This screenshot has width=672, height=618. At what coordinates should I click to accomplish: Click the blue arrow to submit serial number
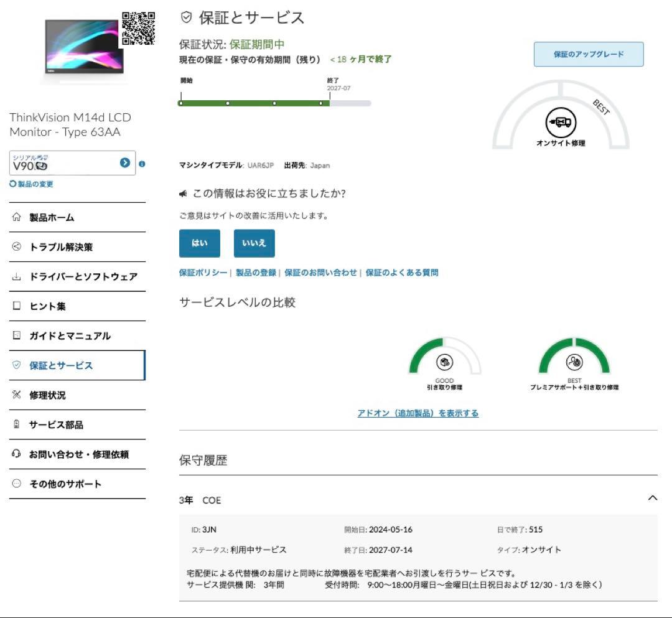pos(124,163)
